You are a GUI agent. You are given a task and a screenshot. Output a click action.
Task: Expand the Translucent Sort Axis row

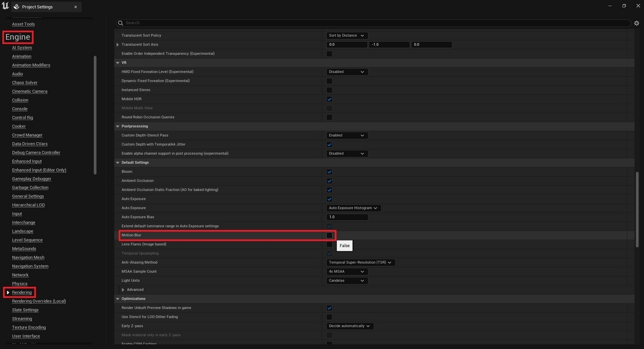(118, 44)
